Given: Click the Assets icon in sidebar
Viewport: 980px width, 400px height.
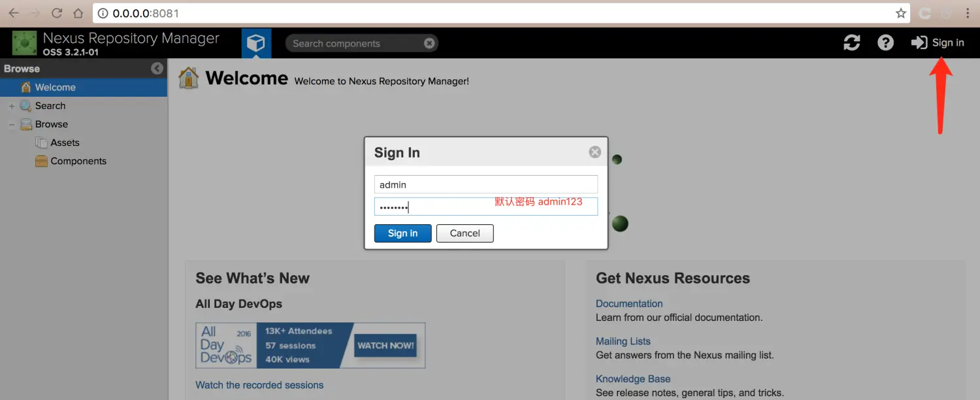Looking at the screenshot, I should tap(41, 142).
